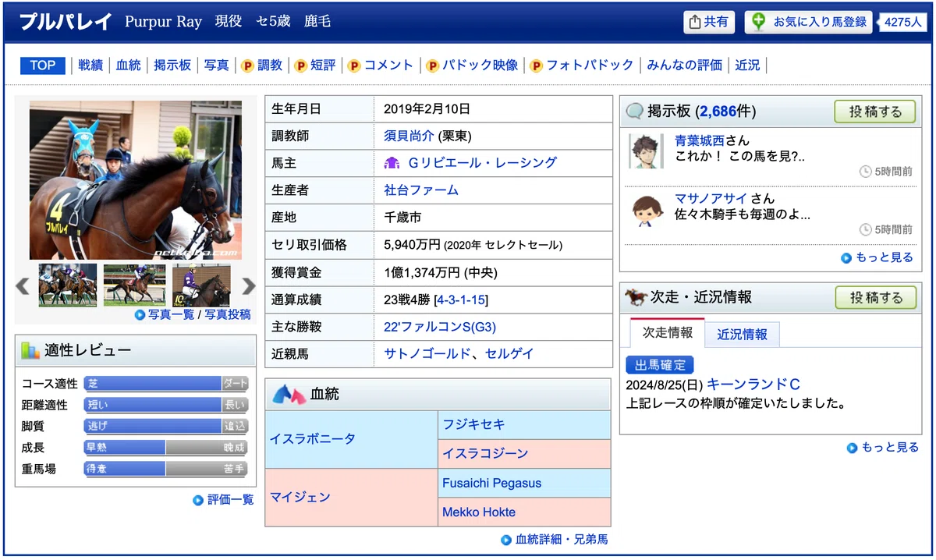Click もっと見る under the 掲示板 posts

pos(884,258)
